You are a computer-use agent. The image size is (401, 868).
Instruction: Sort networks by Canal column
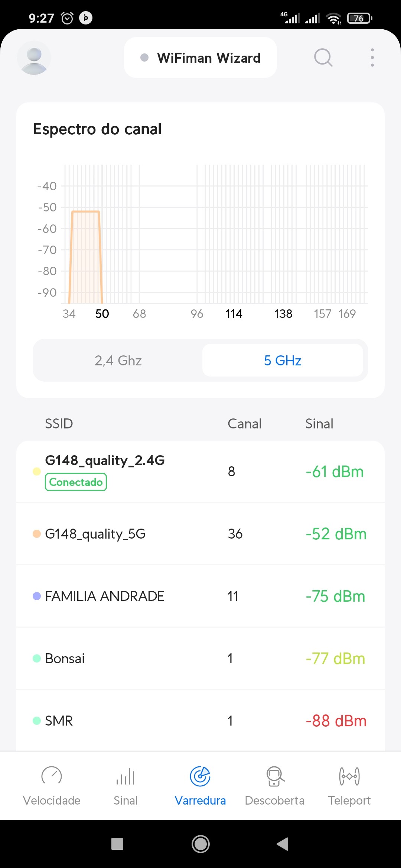pyautogui.click(x=244, y=424)
